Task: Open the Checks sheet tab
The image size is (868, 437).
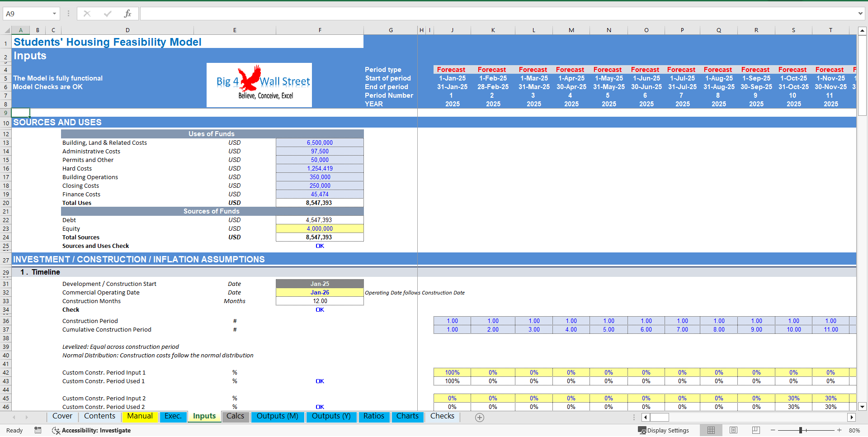Action: click(x=442, y=416)
